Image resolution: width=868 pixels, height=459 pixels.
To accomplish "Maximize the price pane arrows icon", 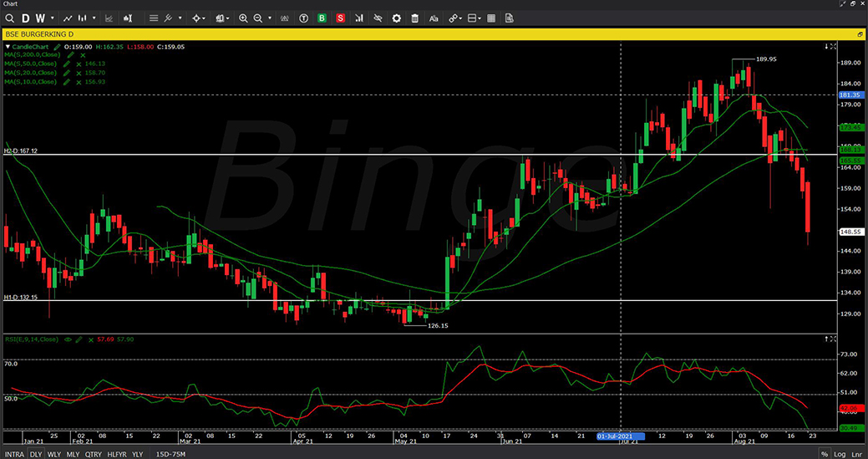I will [x=833, y=47].
